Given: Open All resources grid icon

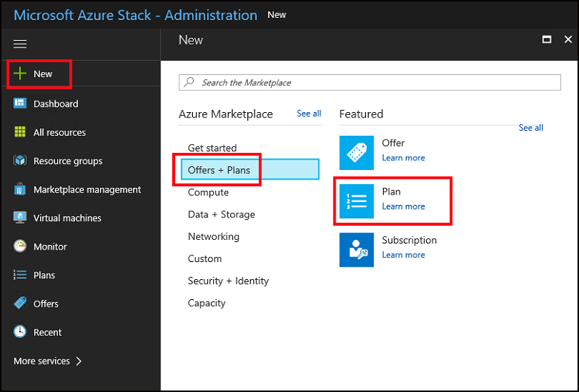Looking at the screenshot, I should pos(20,132).
